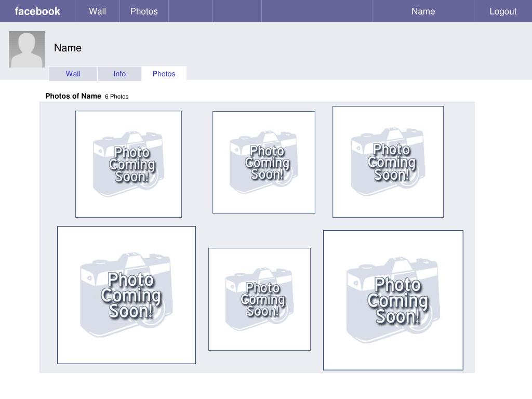Click Name in the top navigation bar
The width and height of the screenshot is (532, 399).
(x=423, y=11)
